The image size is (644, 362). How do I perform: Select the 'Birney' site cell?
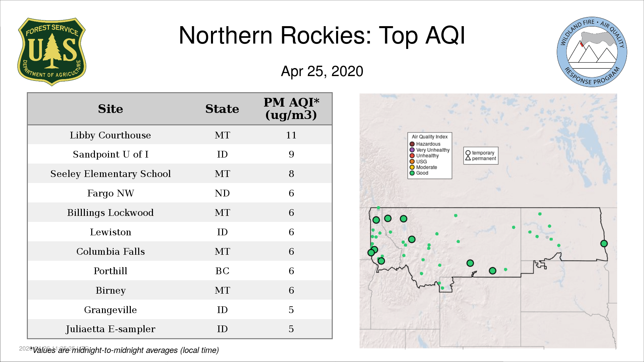click(110, 291)
